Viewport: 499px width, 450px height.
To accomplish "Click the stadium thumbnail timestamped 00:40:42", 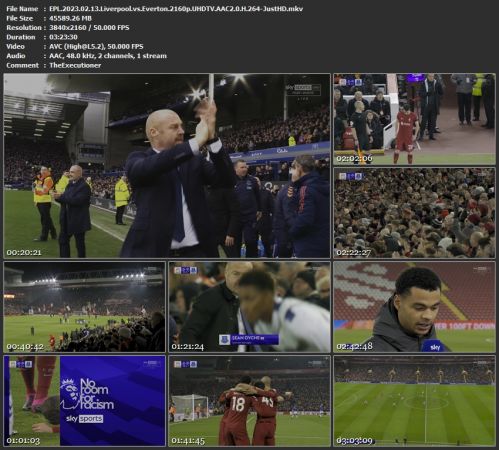I will click(84, 307).
